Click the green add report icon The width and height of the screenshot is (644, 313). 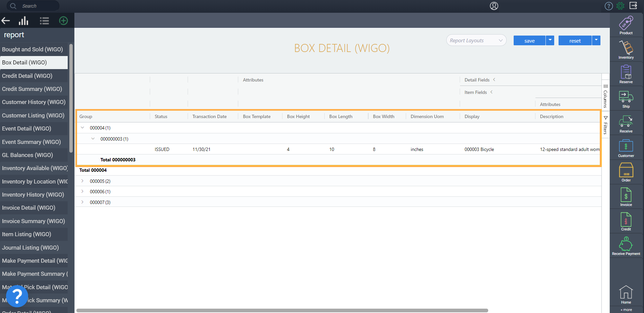[63, 21]
